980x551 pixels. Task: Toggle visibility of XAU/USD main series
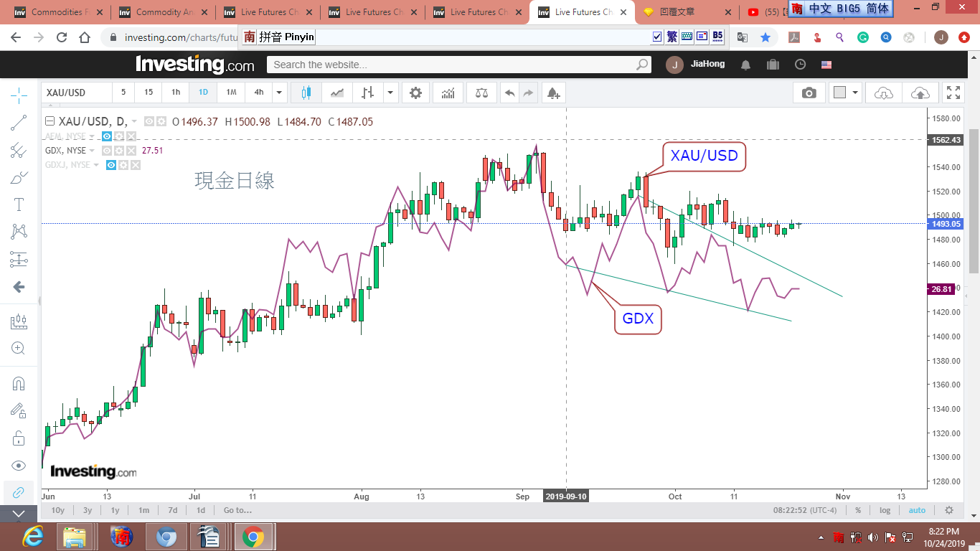(149, 122)
